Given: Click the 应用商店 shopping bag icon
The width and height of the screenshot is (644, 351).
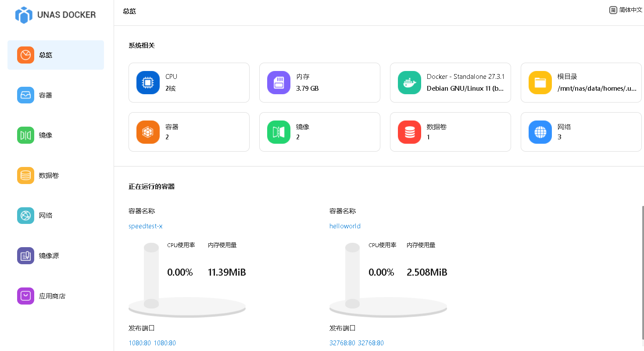Looking at the screenshot, I should pyautogui.click(x=25, y=296).
